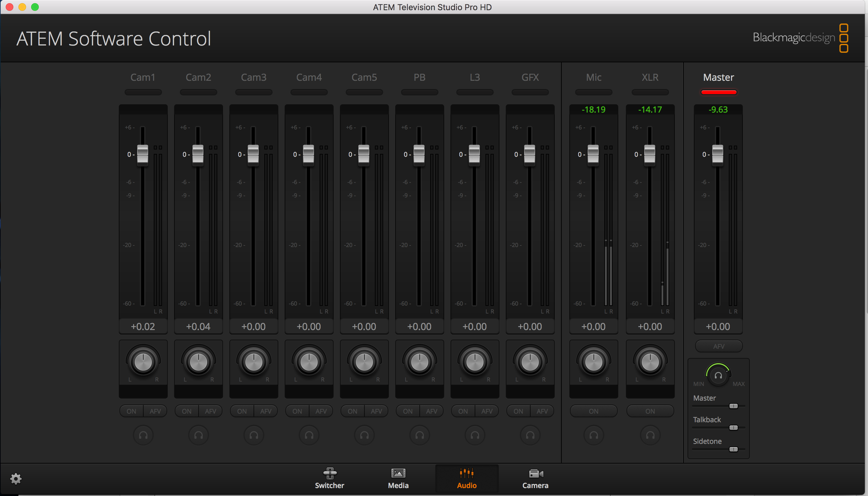
Task: Click the Cam2 pan balance knob
Action: [x=199, y=362]
